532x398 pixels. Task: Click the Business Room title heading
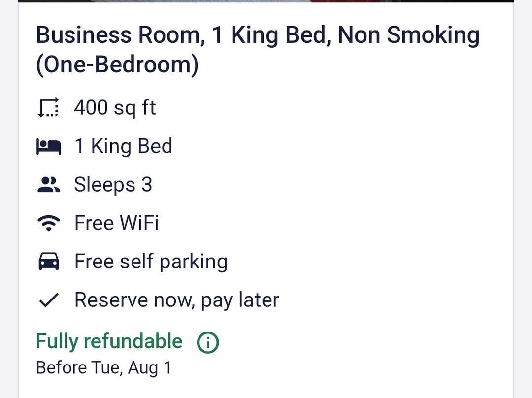(x=259, y=48)
